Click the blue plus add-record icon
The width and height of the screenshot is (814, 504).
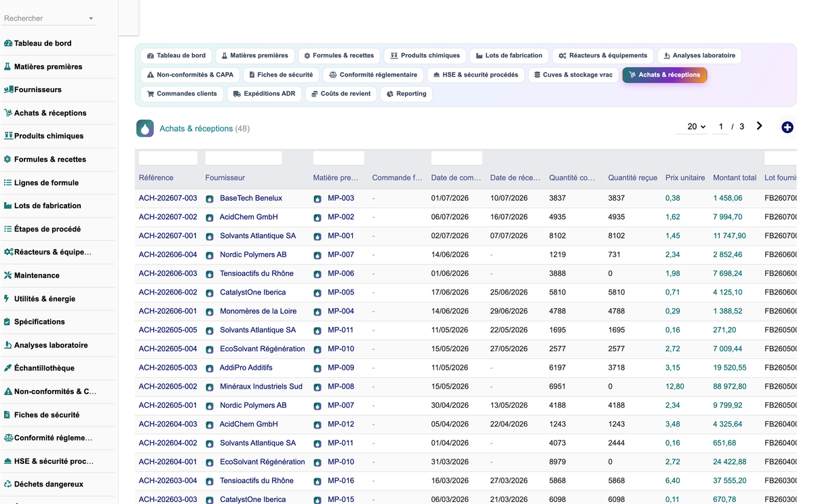pos(787,128)
